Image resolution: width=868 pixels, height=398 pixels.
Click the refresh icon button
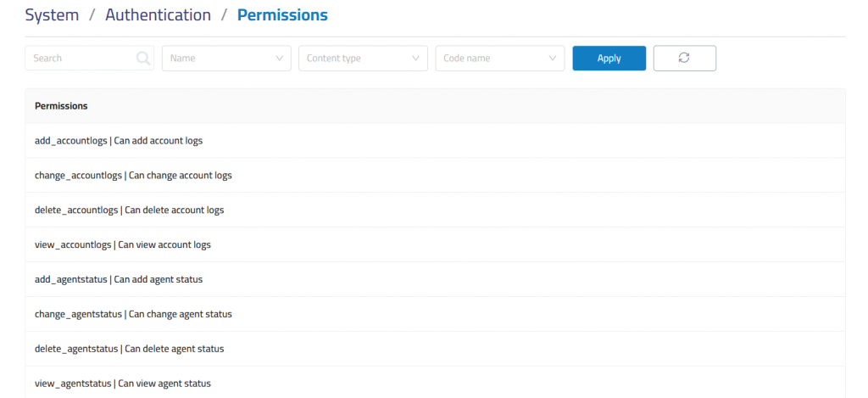(684, 58)
